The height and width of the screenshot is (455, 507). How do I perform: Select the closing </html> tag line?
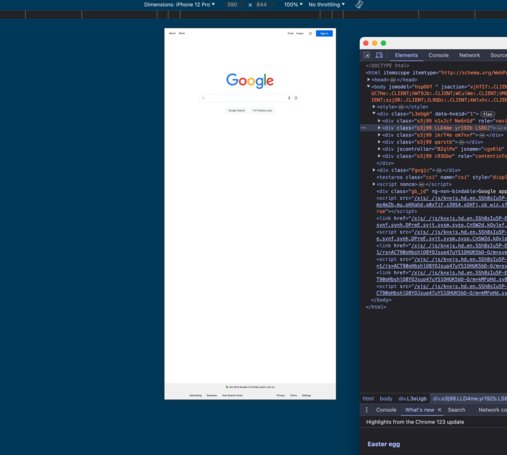(376, 307)
